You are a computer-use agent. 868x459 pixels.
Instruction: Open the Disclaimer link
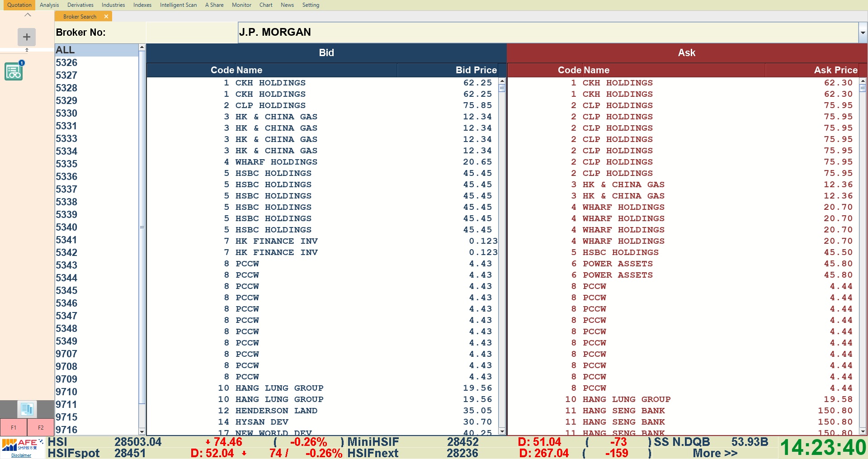pos(21,455)
